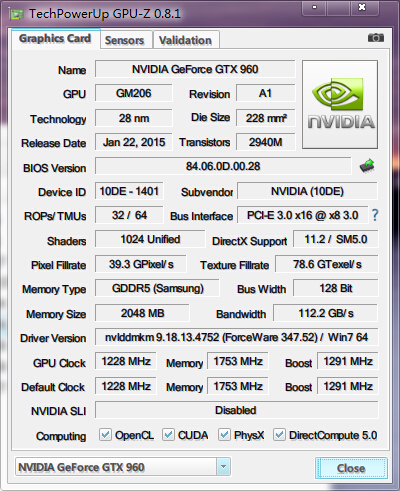Click the GPU field GM206
Image resolution: width=400 pixels, height=491 pixels.
[x=134, y=93]
